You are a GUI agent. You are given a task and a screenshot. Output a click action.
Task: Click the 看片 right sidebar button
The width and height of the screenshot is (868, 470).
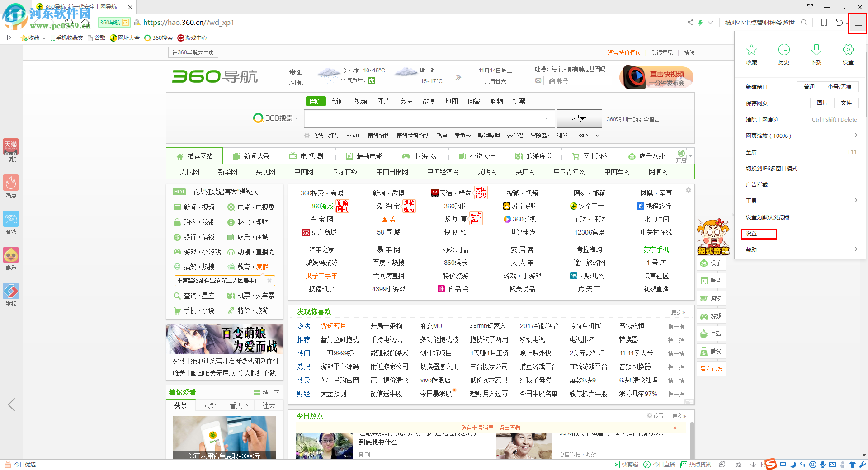click(711, 281)
